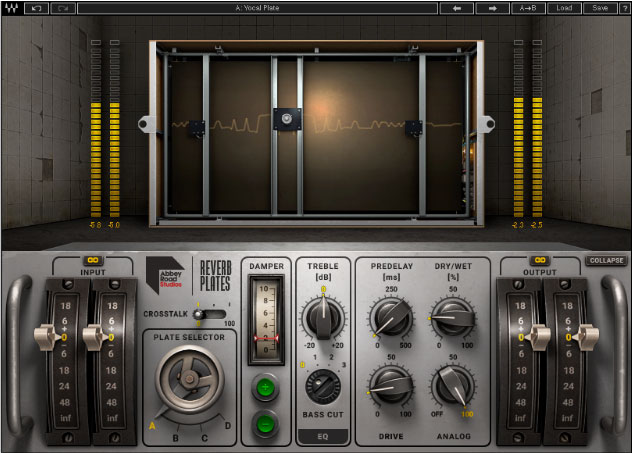Click the left input fader handle
Viewport: 632px width, 453px height.
(46, 337)
